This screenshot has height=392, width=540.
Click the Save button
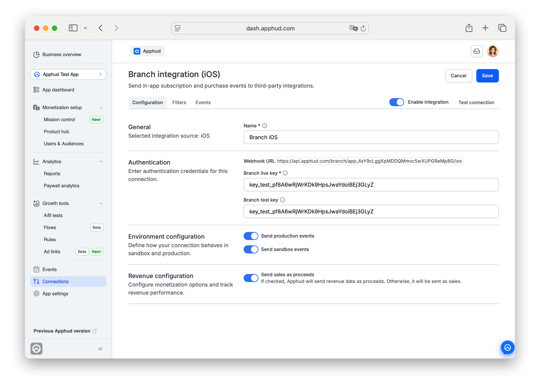487,76
